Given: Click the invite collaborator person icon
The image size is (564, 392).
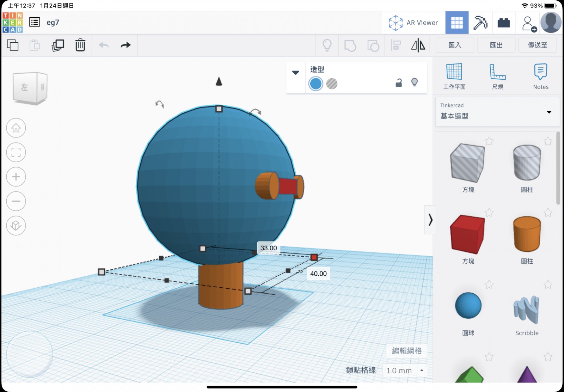Looking at the screenshot, I should pos(529,24).
